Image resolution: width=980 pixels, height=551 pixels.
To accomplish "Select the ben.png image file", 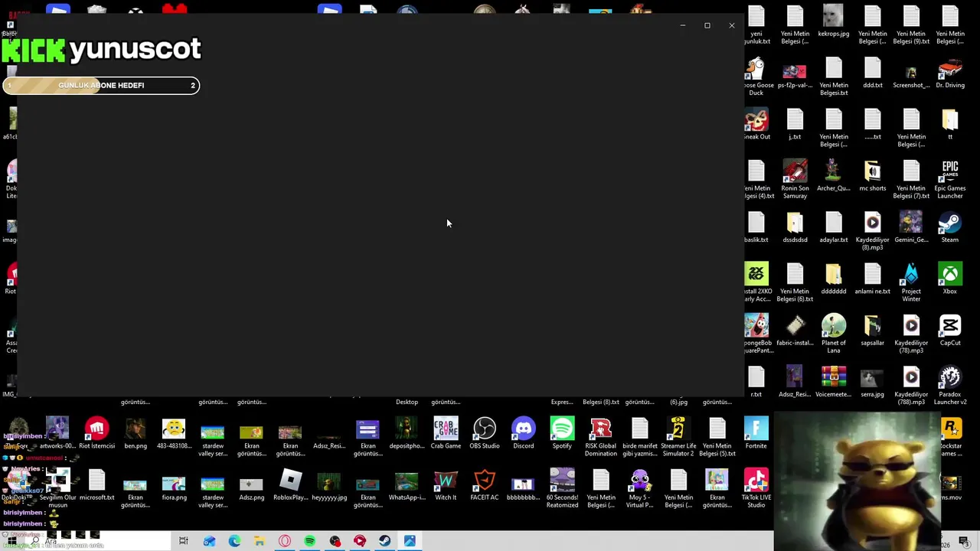I will 136,433.
